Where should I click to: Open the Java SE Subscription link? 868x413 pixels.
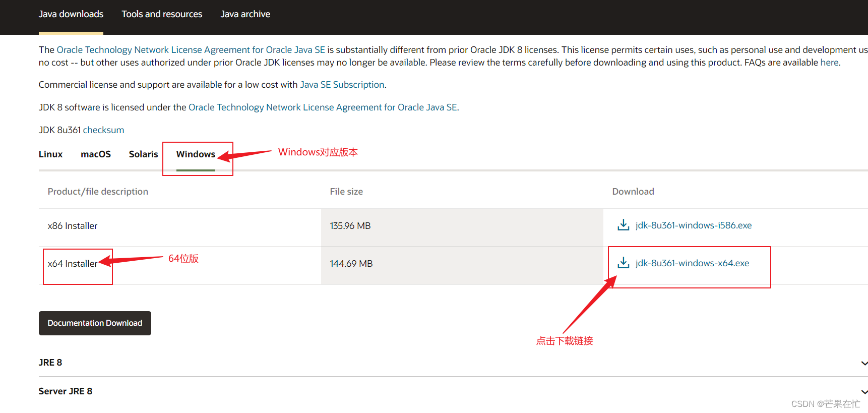coord(342,85)
